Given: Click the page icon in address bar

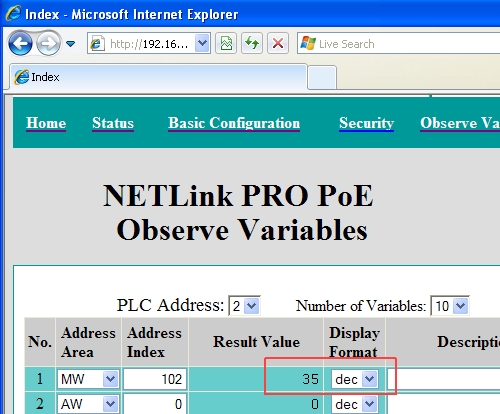Looking at the screenshot, I should (97, 44).
